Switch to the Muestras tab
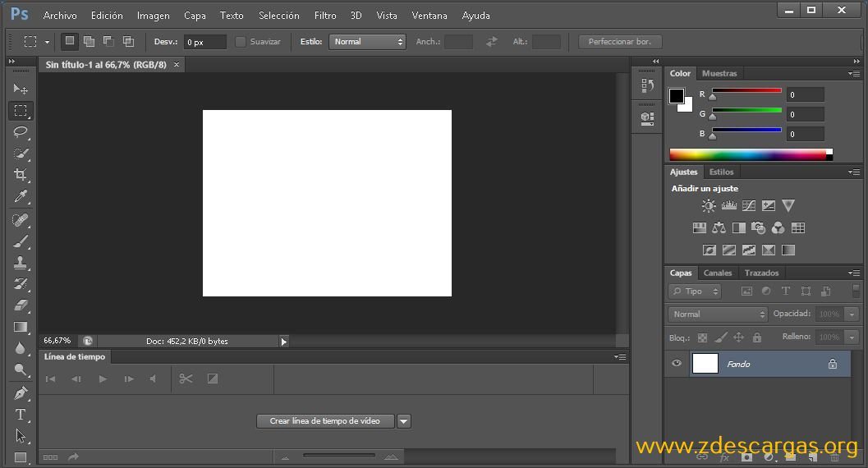Viewport: 868px width, 468px height. pos(719,74)
